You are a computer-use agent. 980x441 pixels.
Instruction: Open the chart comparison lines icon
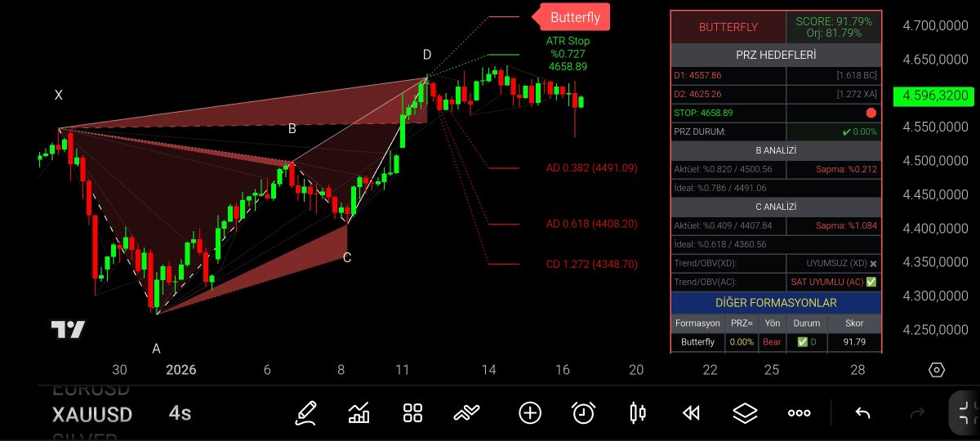point(466,413)
